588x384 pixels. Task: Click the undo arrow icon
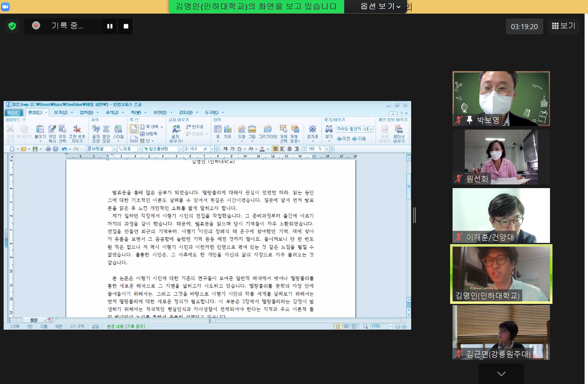pyautogui.click(x=64, y=149)
